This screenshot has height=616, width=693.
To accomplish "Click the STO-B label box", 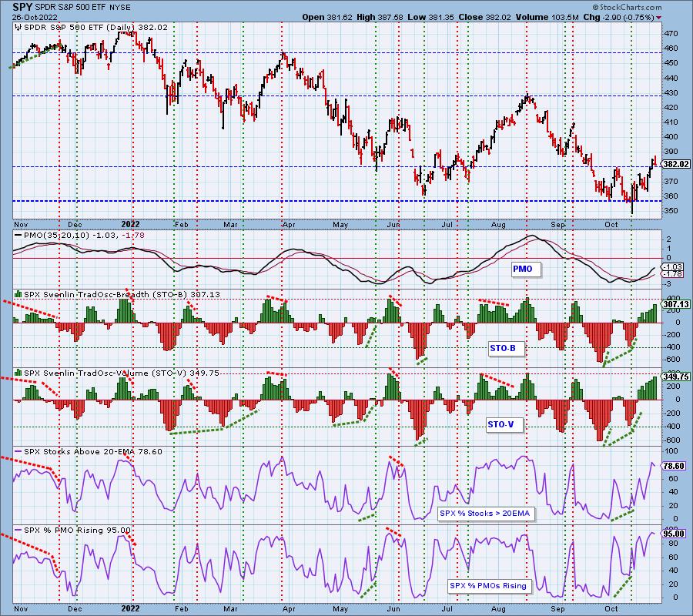I will [506, 348].
